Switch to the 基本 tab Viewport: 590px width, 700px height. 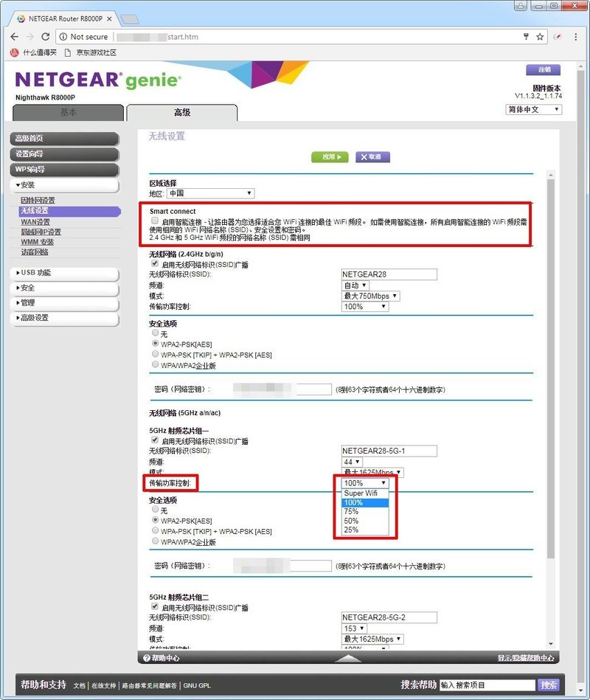pyautogui.click(x=69, y=113)
